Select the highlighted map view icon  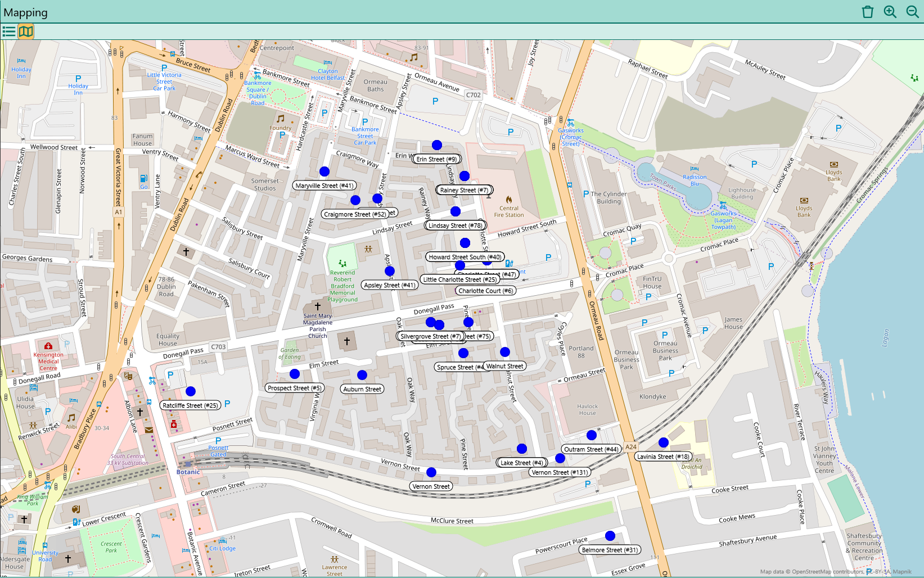tap(26, 31)
